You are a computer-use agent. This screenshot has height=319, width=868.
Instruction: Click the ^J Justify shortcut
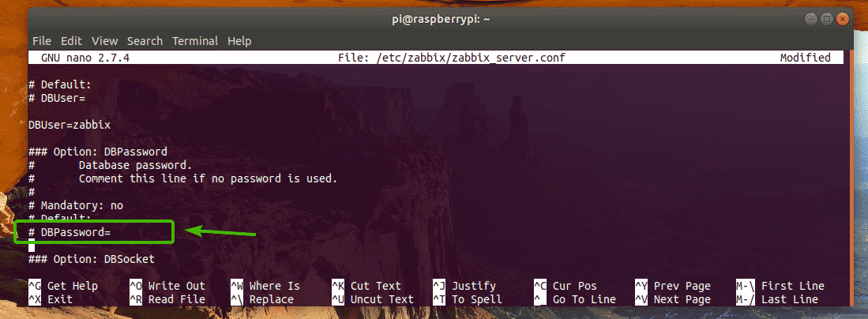[464, 286]
